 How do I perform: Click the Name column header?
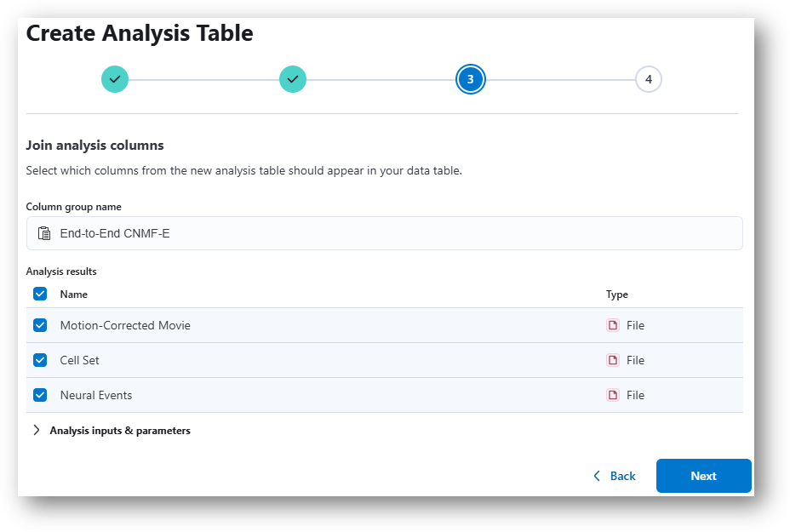tap(73, 295)
